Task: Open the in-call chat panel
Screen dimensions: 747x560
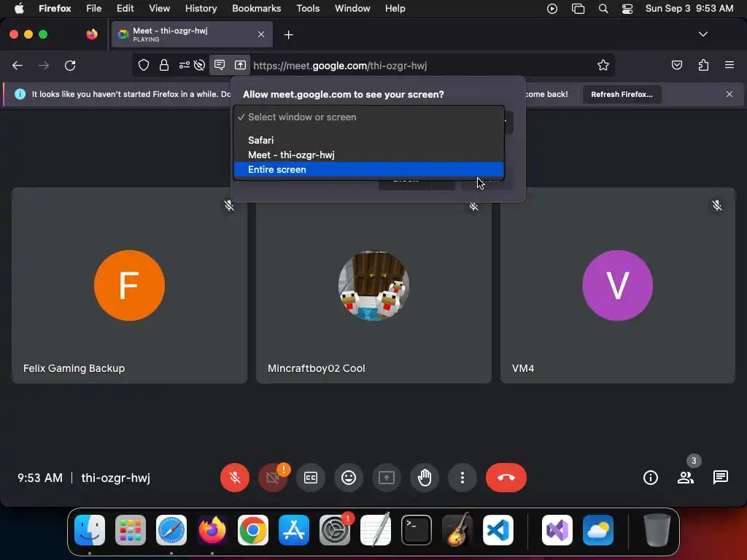Action: 720,478
